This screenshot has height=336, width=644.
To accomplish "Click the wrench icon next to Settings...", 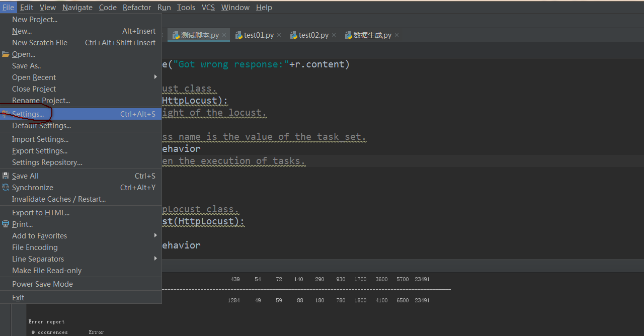I will coord(6,114).
